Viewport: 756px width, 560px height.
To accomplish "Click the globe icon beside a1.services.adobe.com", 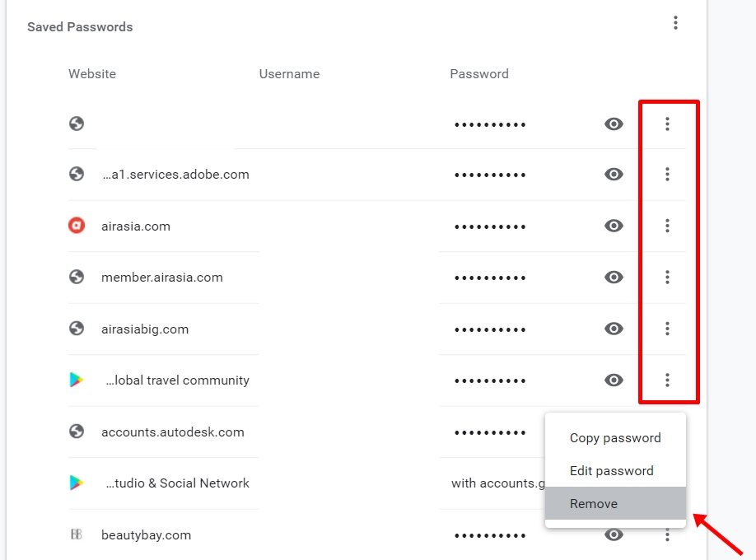I will click(77, 174).
